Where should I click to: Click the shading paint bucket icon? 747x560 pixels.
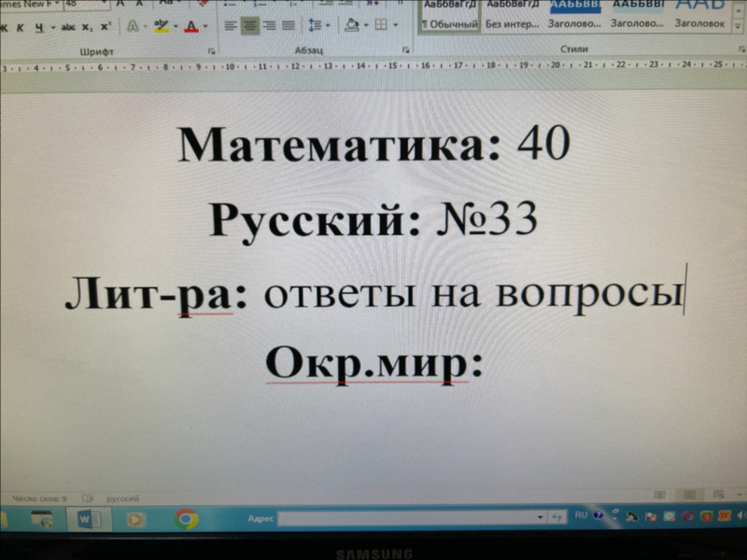click(352, 24)
